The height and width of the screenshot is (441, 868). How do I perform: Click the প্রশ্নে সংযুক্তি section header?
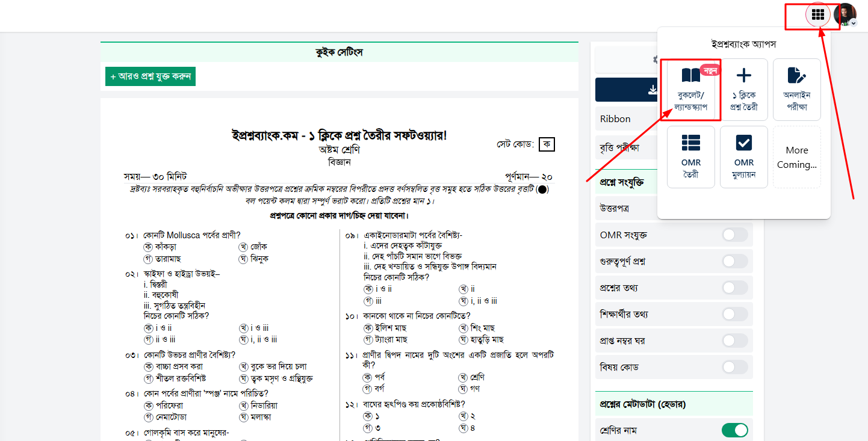point(626,182)
